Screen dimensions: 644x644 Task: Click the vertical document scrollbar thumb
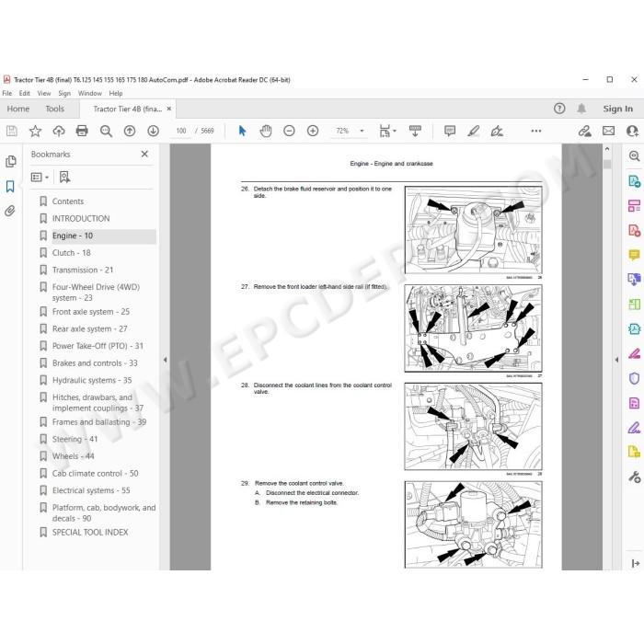(x=607, y=165)
